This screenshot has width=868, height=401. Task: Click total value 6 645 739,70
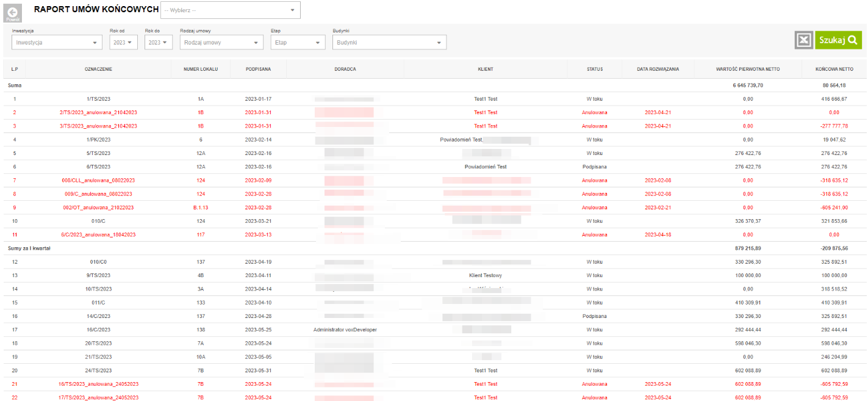(x=748, y=85)
